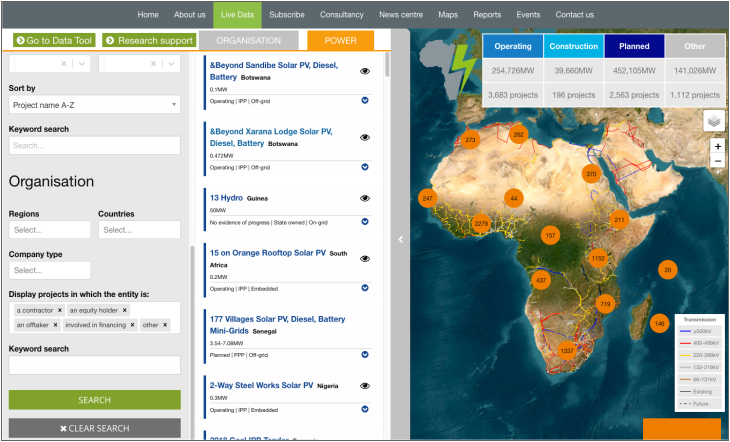Click the 2279 project cluster in West Africa

pos(481,224)
